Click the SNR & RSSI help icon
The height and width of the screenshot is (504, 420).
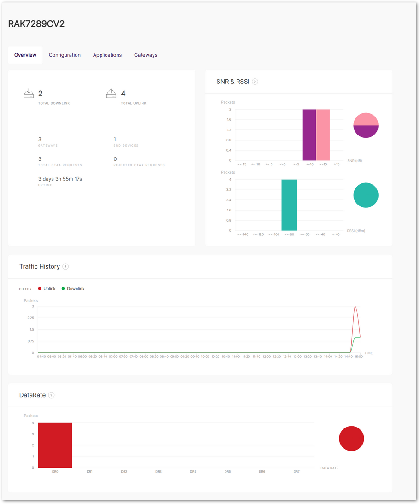[255, 82]
